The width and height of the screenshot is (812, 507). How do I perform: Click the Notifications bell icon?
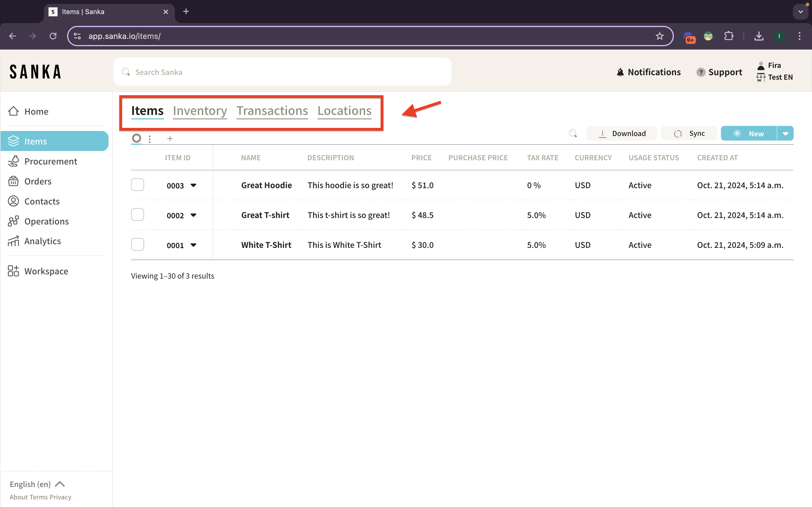[x=620, y=72]
